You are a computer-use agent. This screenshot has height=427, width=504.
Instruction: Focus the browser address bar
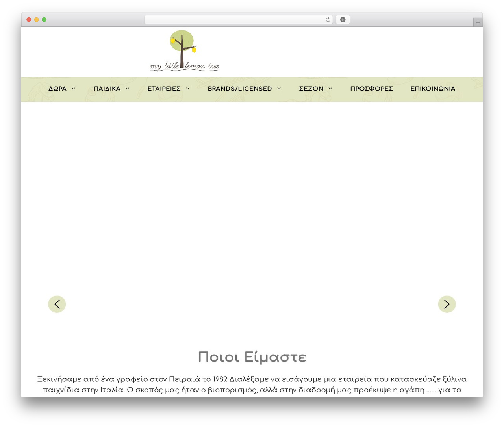[x=239, y=20]
